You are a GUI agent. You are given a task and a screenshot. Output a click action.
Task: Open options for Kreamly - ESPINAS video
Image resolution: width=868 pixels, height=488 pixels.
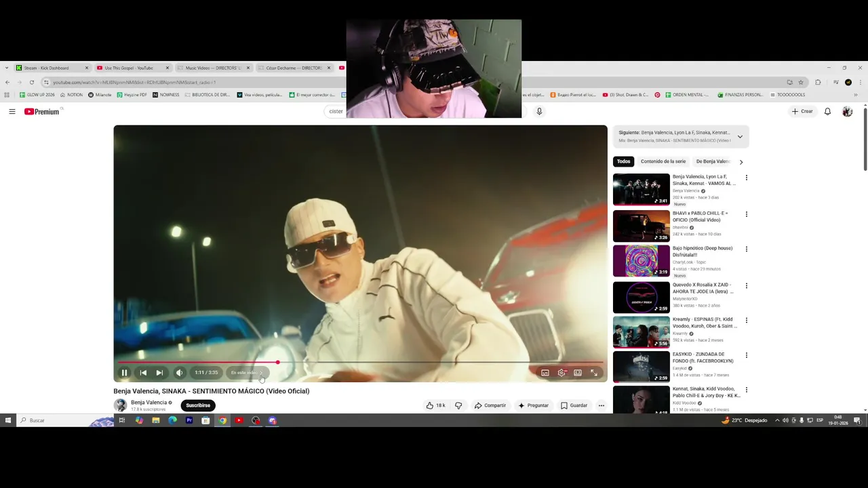[747, 320]
